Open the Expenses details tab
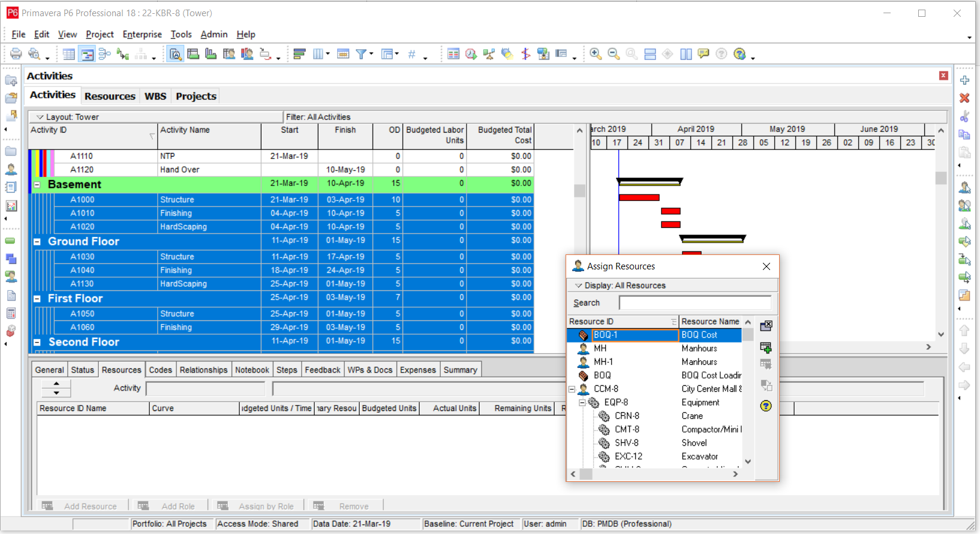Viewport: 980px width, 534px height. [x=418, y=370]
